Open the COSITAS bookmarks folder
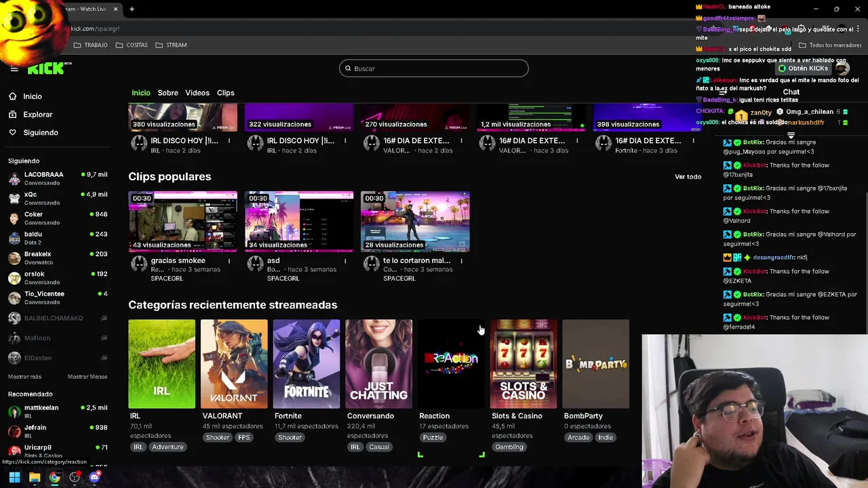This screenshot has height=488, width=868. pos(132,45)
